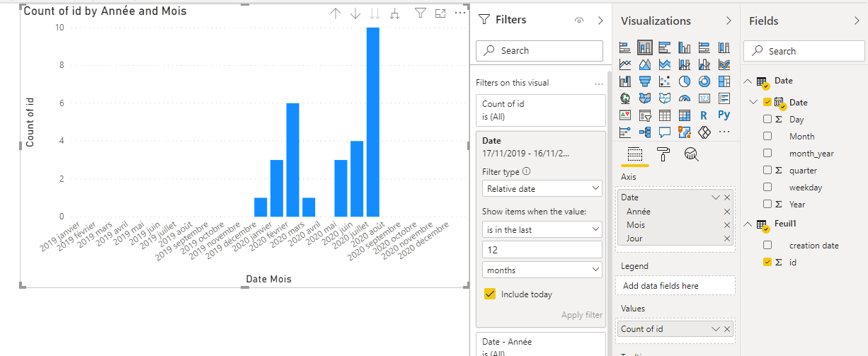
Task: Select the Gauge visual
Action: coord(685,98)
